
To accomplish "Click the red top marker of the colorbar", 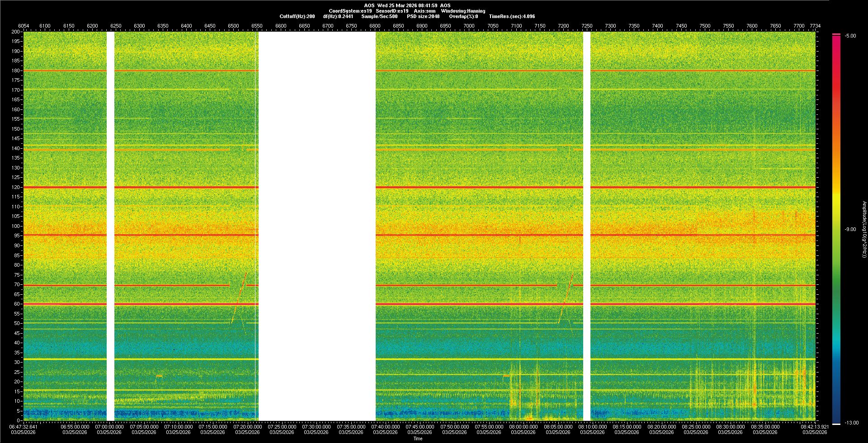I will (x=836, y=34).
